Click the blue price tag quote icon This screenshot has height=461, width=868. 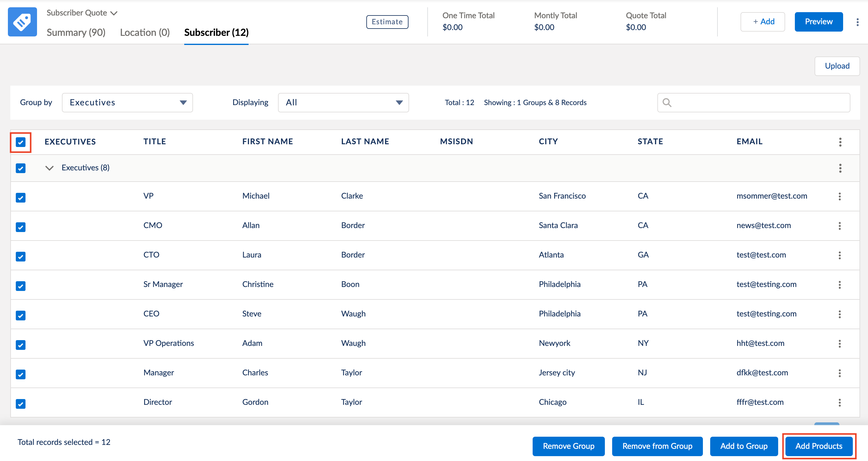pos(22,22)
